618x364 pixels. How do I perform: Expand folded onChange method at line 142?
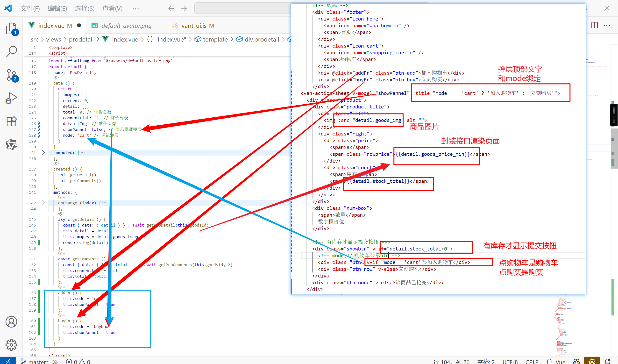pyautogui.click(x=43, y=203)
